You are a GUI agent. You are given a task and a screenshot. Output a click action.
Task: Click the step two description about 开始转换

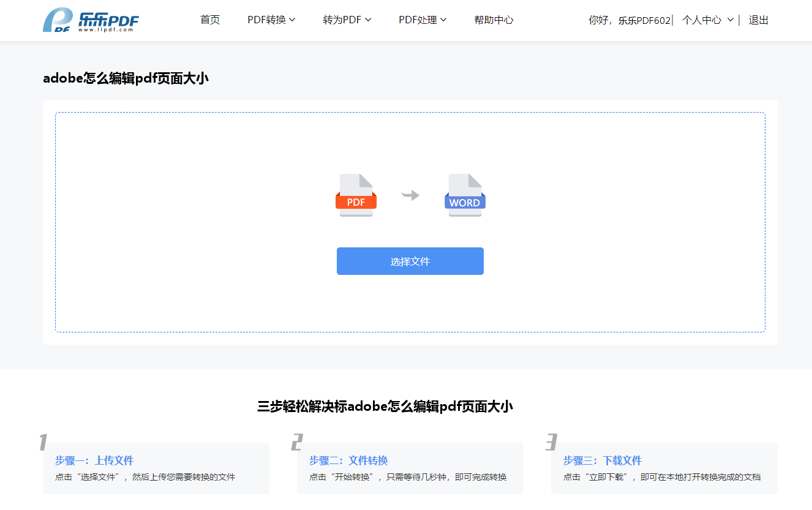coord(408,477)
